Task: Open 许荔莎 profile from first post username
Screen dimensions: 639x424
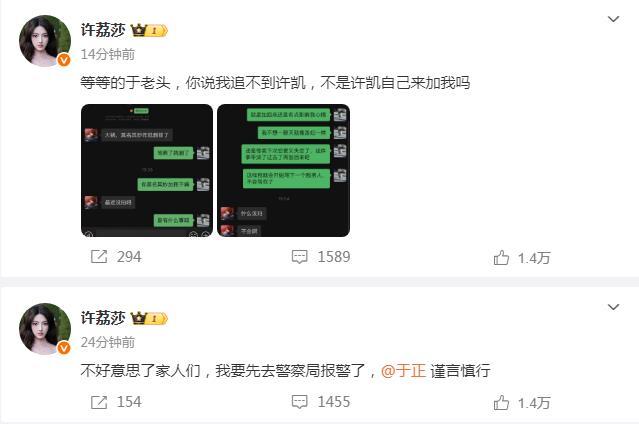Action: [x=103, y=30]
